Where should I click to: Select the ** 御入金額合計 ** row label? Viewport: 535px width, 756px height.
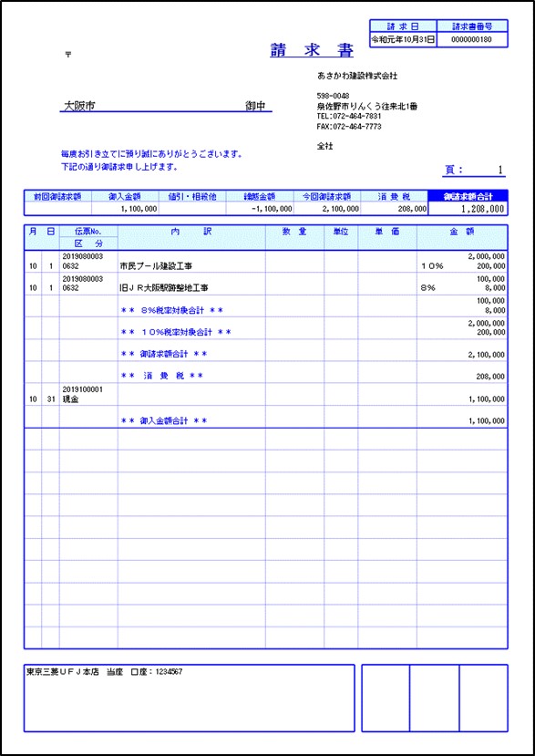pos(164,421)
